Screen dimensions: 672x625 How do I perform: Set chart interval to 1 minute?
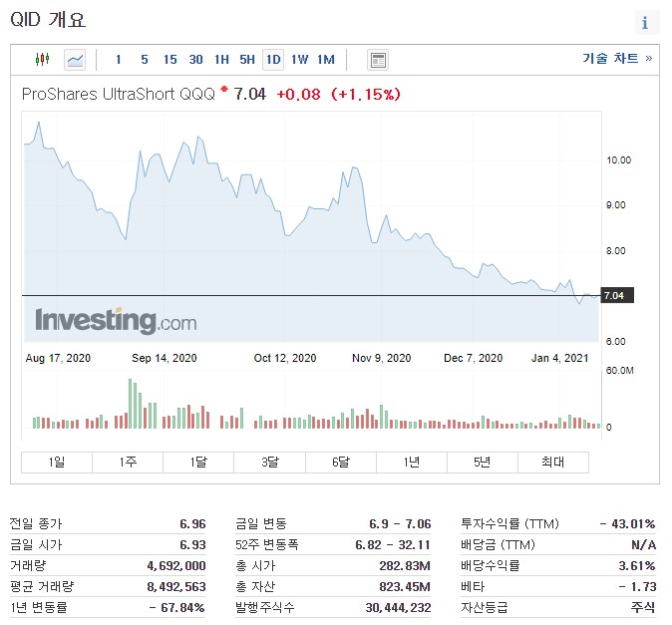click(119, 60)
